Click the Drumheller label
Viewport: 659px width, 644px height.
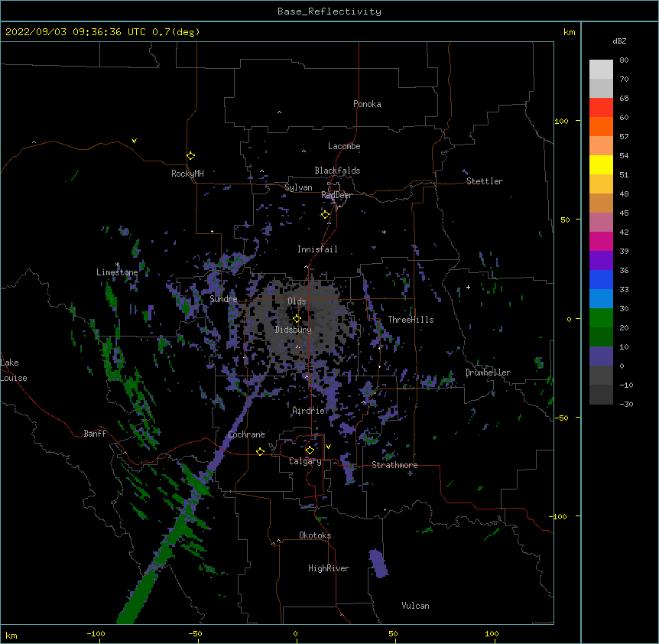[488, 372]
